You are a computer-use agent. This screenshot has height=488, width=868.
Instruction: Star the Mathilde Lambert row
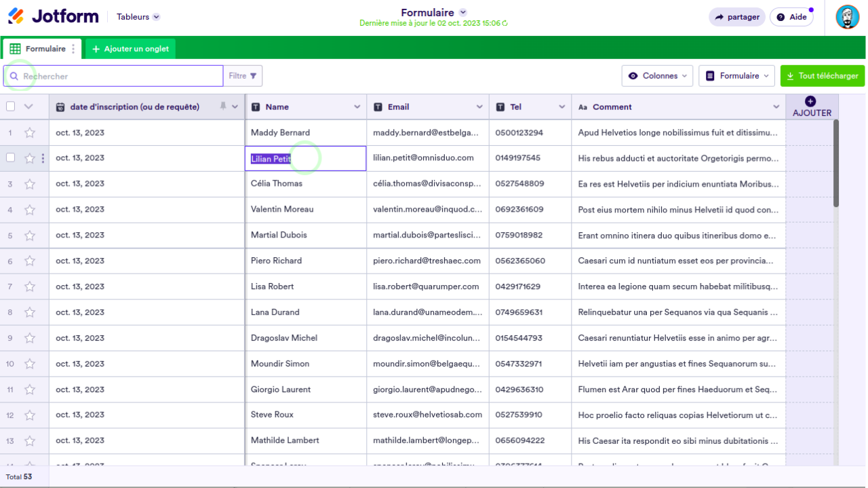(x=30, y=441)
